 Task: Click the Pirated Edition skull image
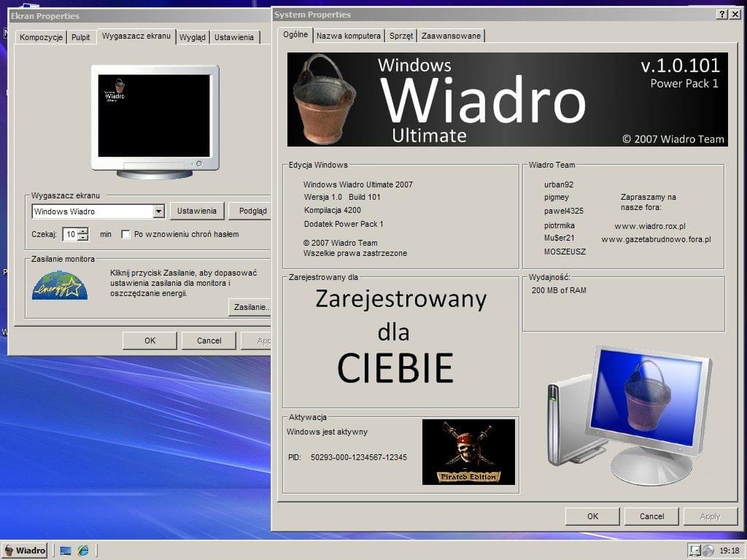[x=468, y=452]
